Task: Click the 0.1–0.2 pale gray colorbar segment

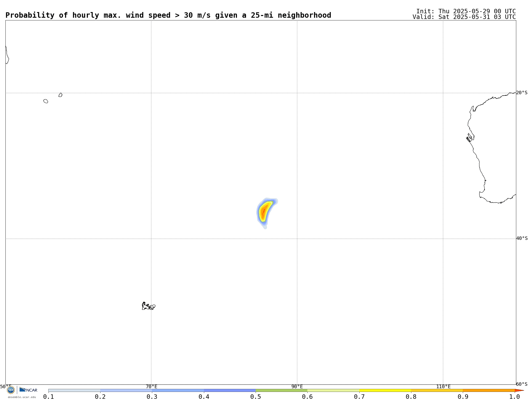Action: tap(74, 390)
